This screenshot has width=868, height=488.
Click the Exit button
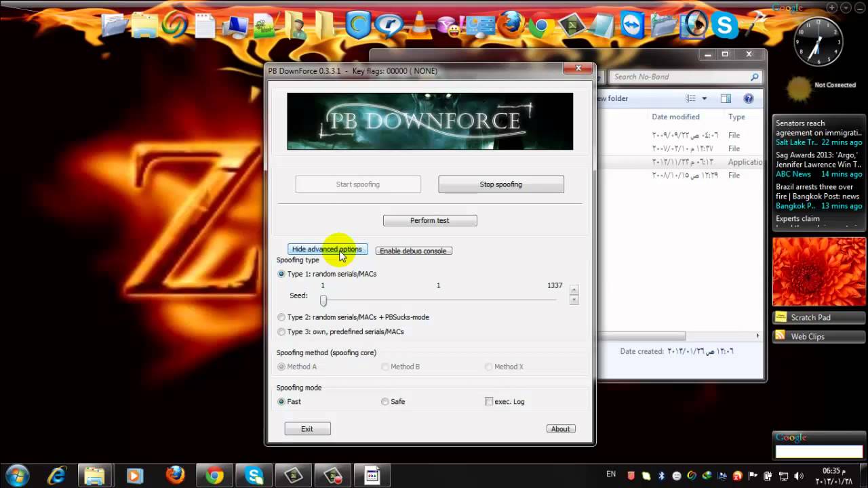[307, 428]
